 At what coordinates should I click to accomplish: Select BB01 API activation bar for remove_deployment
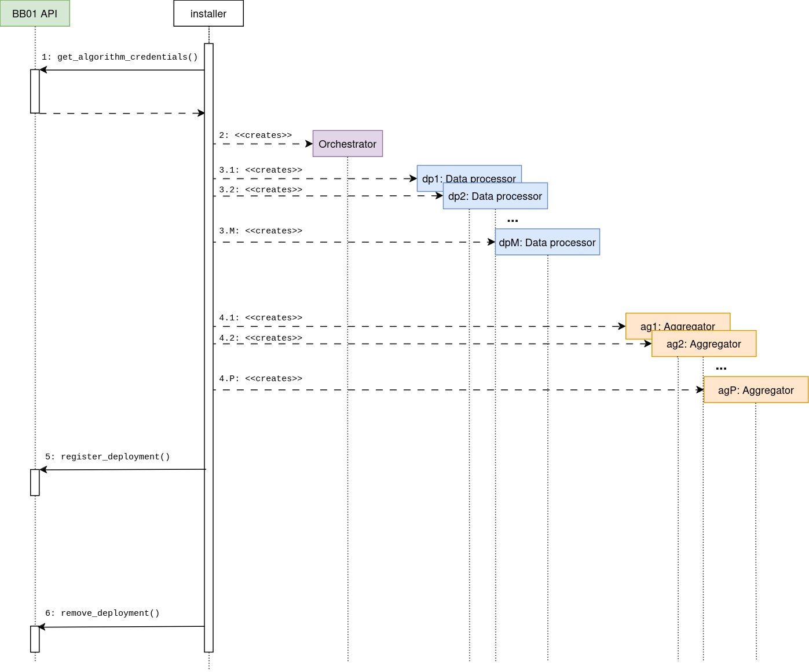tap(35, 639)
